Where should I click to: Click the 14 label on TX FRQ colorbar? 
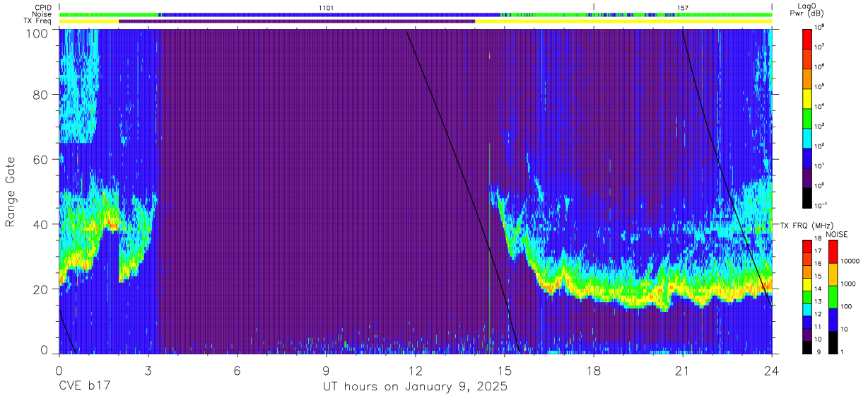pyautogui.click(x=818, y=289)
